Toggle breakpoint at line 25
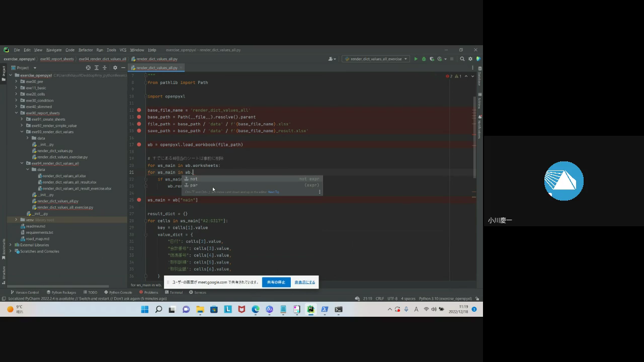Viewport: 644px width, 362px height. pos(139,200)
